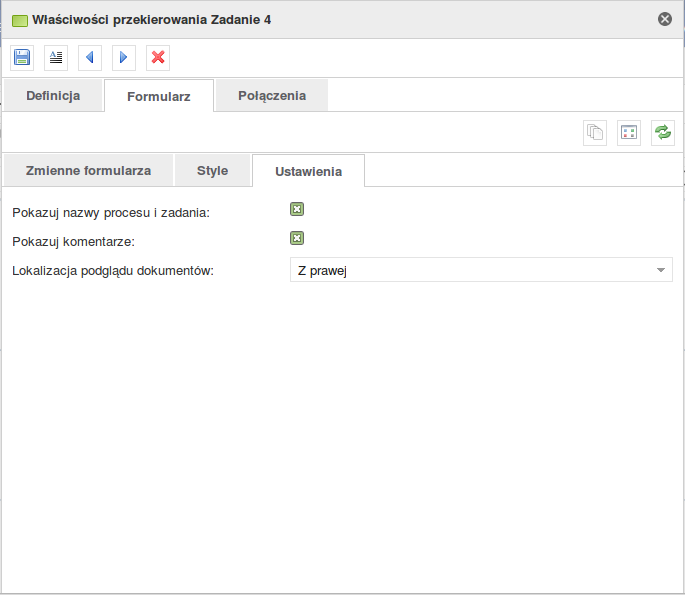Expand the 'Lokalizacja podglądu dokumentów' dropdown arrow

point(661,270)
